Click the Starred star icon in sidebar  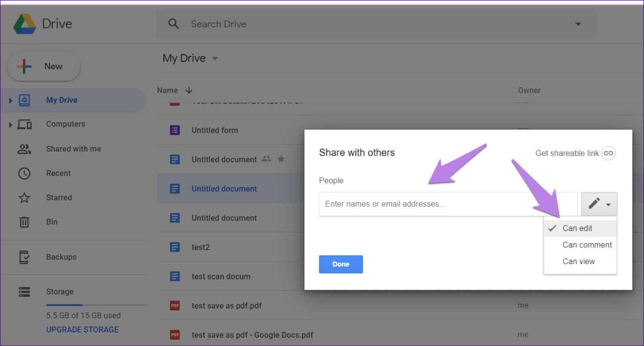point(24,198)
